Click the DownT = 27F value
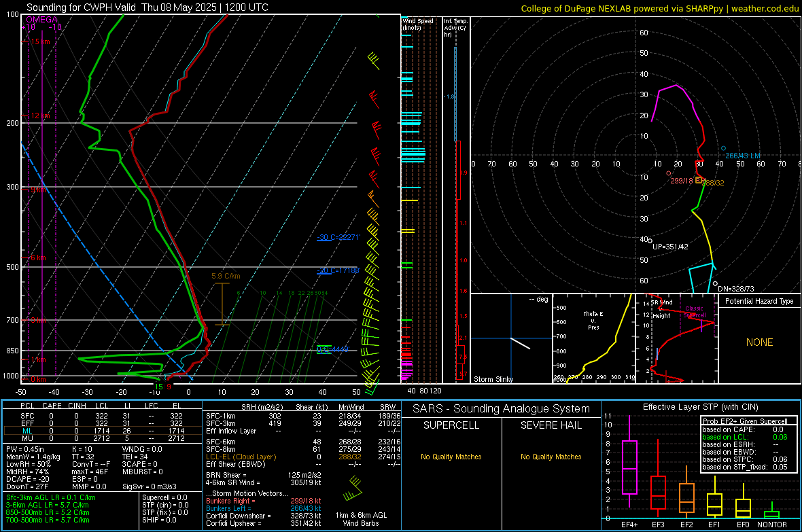 (x=27, y=486)
